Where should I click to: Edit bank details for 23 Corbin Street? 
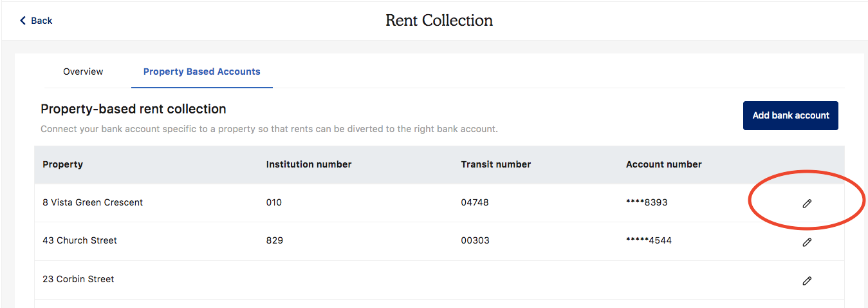[807, 281]
